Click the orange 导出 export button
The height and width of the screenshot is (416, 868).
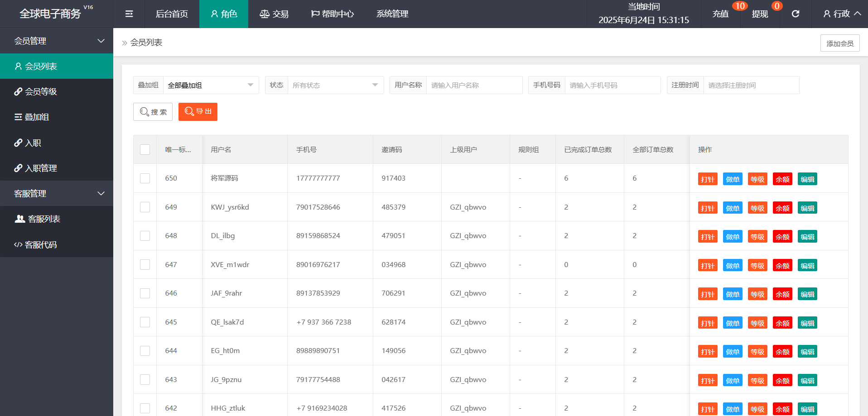pos(198,112)
